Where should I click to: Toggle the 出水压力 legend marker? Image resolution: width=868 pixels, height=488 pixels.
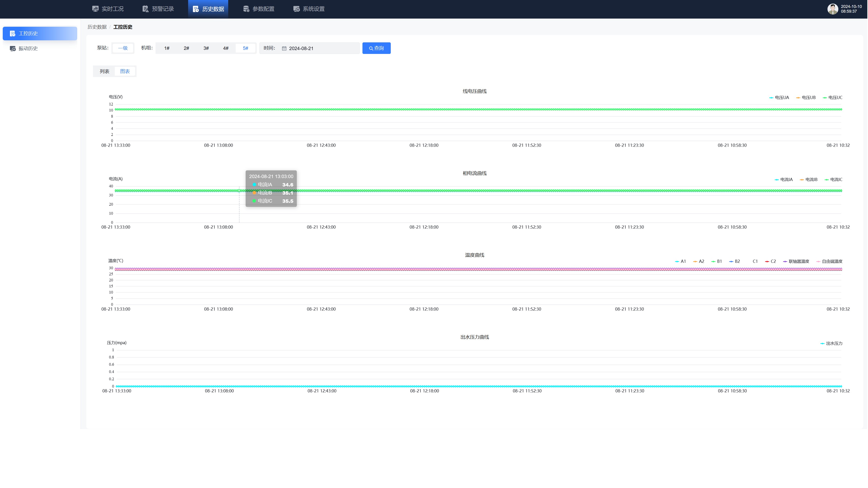click(822, 344)
